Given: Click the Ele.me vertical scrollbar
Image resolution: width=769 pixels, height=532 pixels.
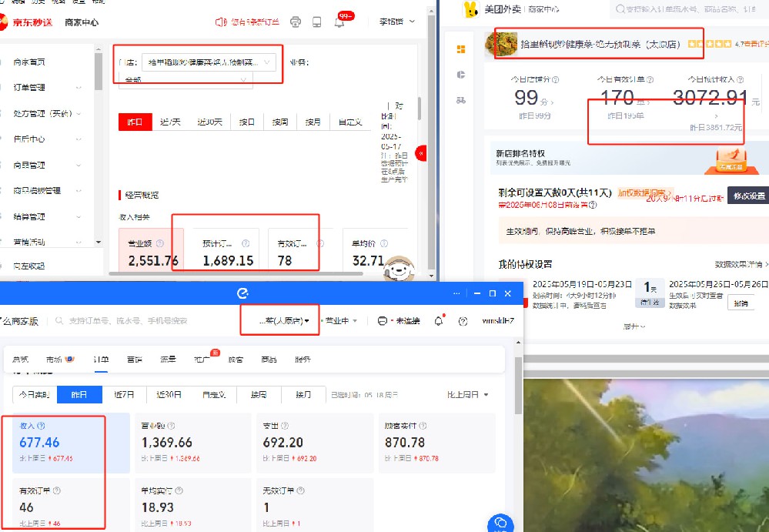Looking at the screenshot, I should tap(518, 385).
